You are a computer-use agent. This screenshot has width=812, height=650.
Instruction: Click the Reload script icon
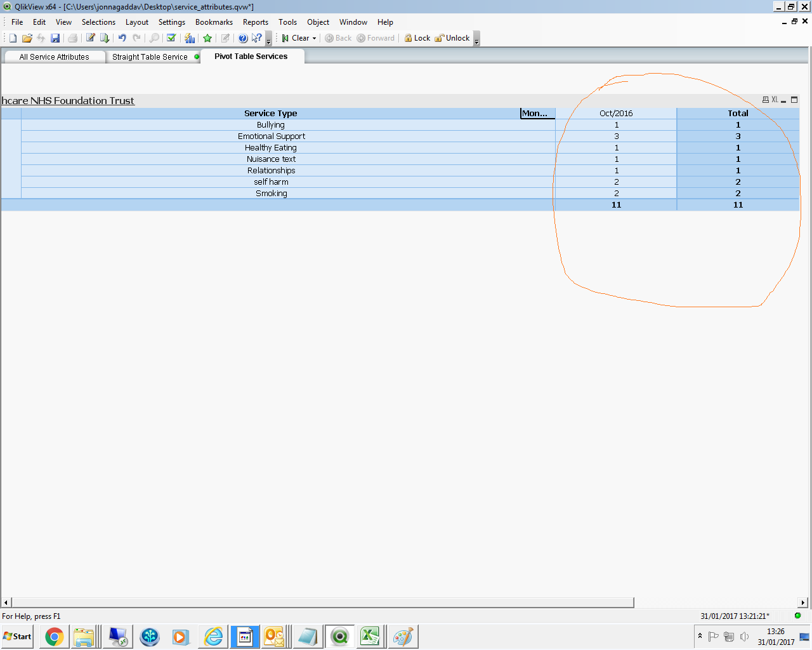[105, 38]
